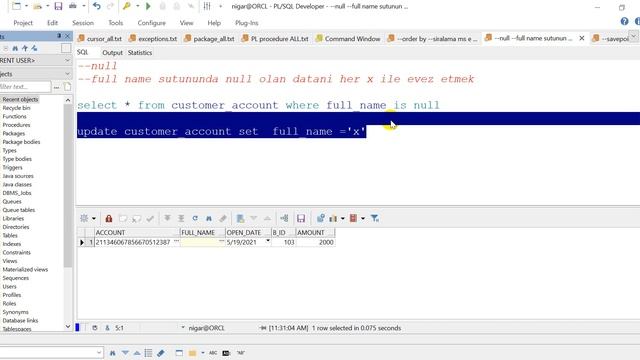Open the Configure menu
This screenshot has width=640, height=360.
pos(151,23)
